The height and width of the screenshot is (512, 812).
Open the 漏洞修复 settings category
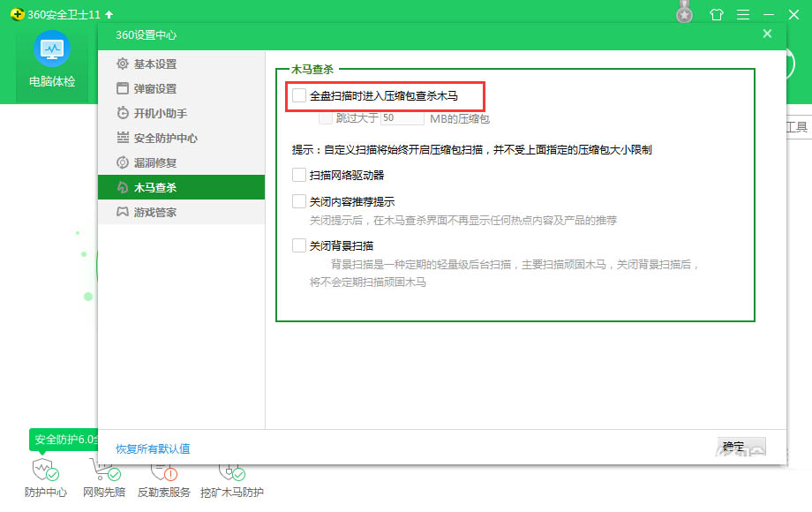coord(157,162)
